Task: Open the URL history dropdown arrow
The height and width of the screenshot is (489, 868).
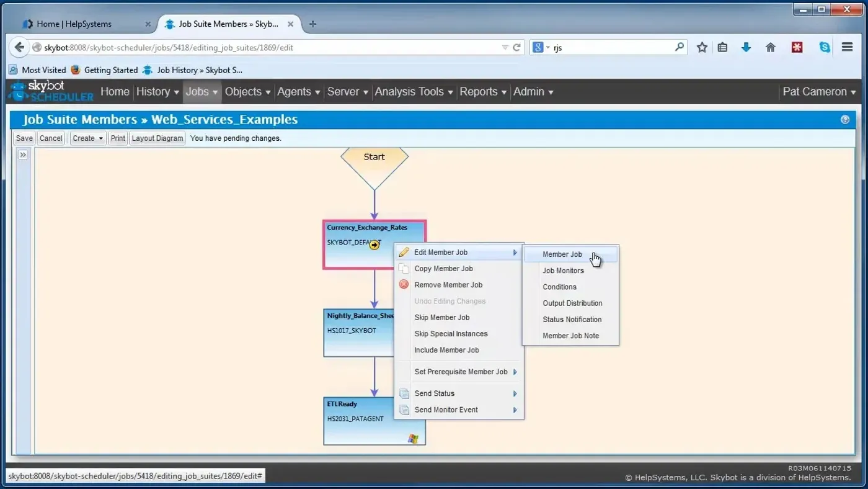Action: (505, 47)
